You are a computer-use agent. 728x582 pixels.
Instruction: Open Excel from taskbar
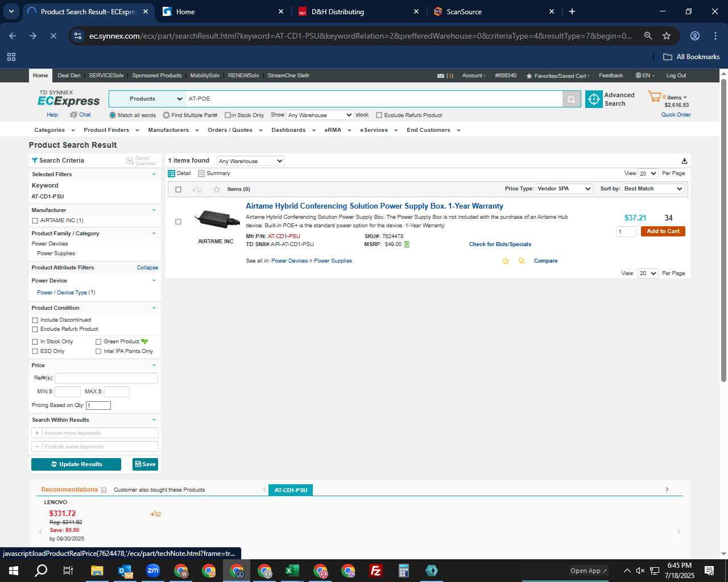click(x=292, y=571)
